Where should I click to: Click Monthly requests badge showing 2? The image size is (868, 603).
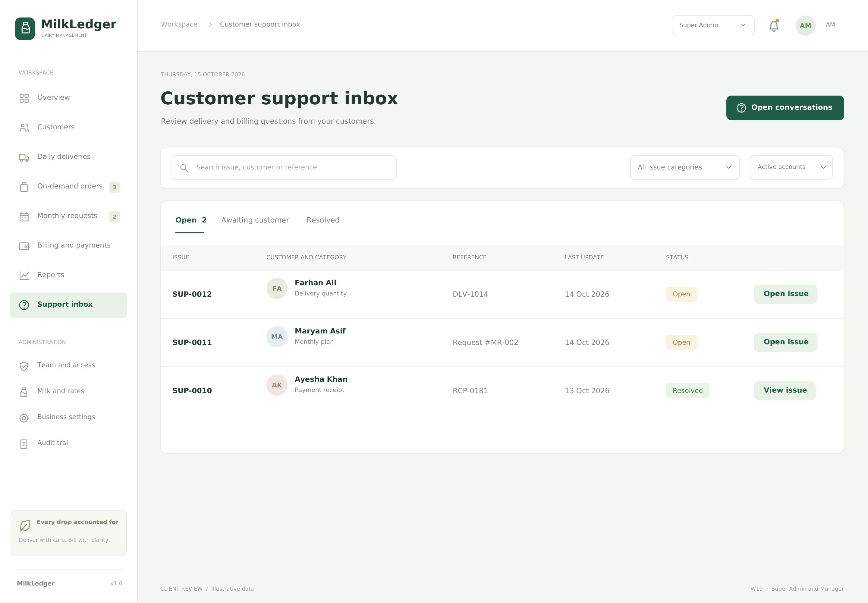[115, 216]
